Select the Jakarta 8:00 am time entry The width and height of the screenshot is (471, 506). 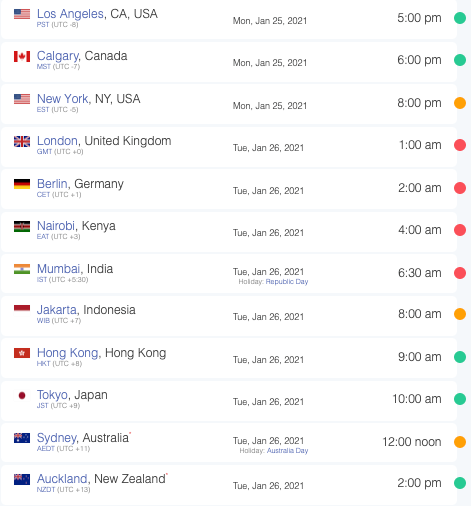click(x=420, y=314)
